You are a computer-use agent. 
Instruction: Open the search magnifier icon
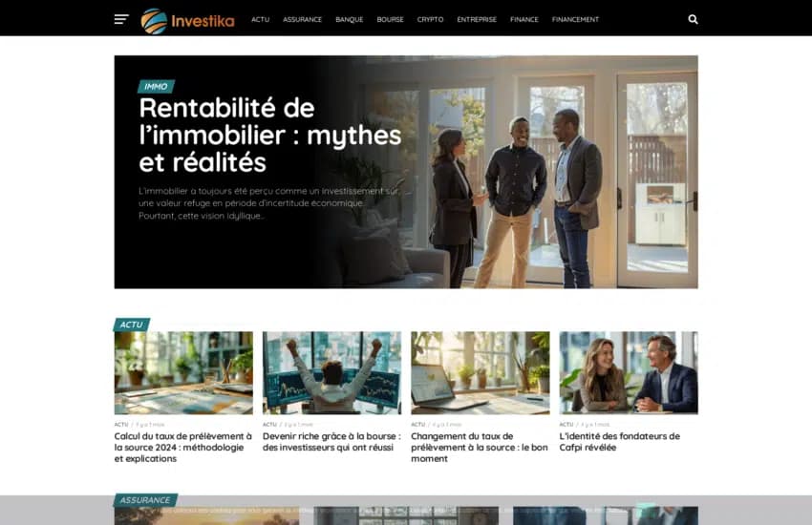tap(693, 20)
